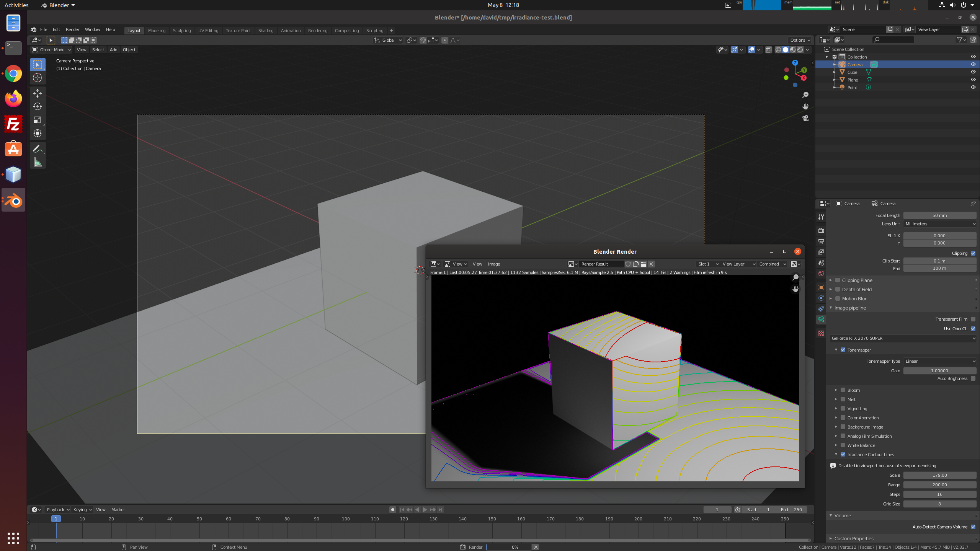Click the Options button in viewport header

(800, 40)
